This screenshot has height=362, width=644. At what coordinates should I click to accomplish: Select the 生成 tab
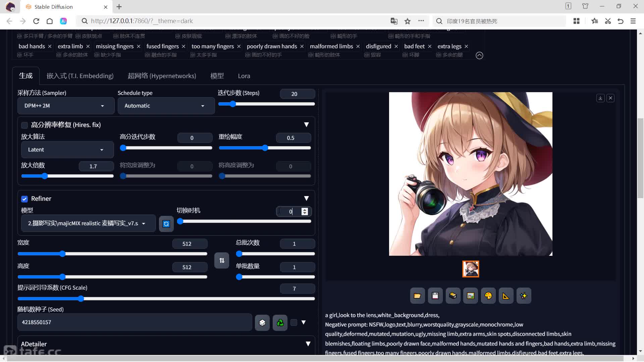pos(26,76)
